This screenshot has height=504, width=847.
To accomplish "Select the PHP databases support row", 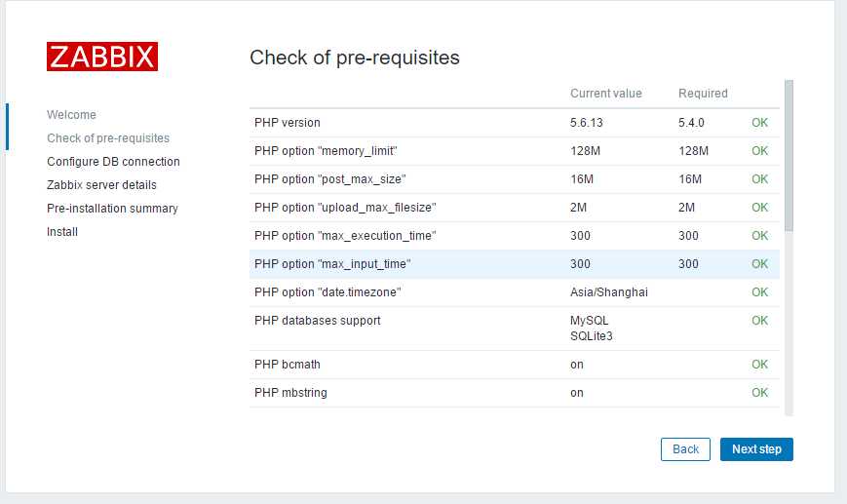I will 515,329.
